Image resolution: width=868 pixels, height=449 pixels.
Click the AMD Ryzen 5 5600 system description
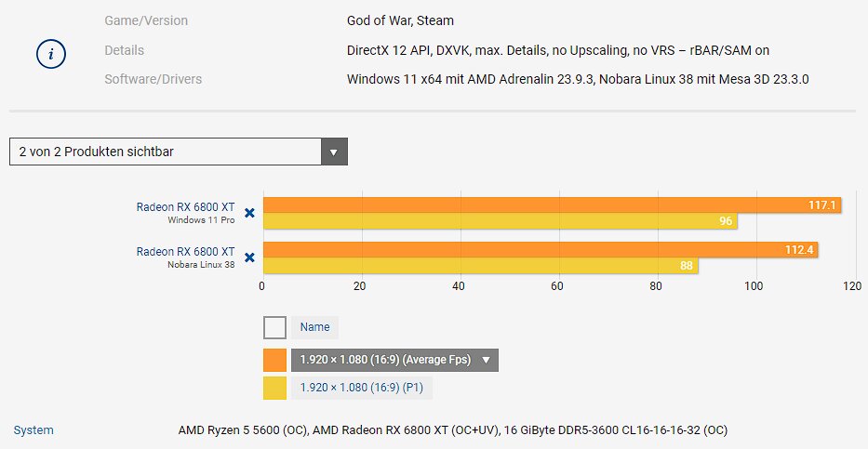[x=453, y=430]
